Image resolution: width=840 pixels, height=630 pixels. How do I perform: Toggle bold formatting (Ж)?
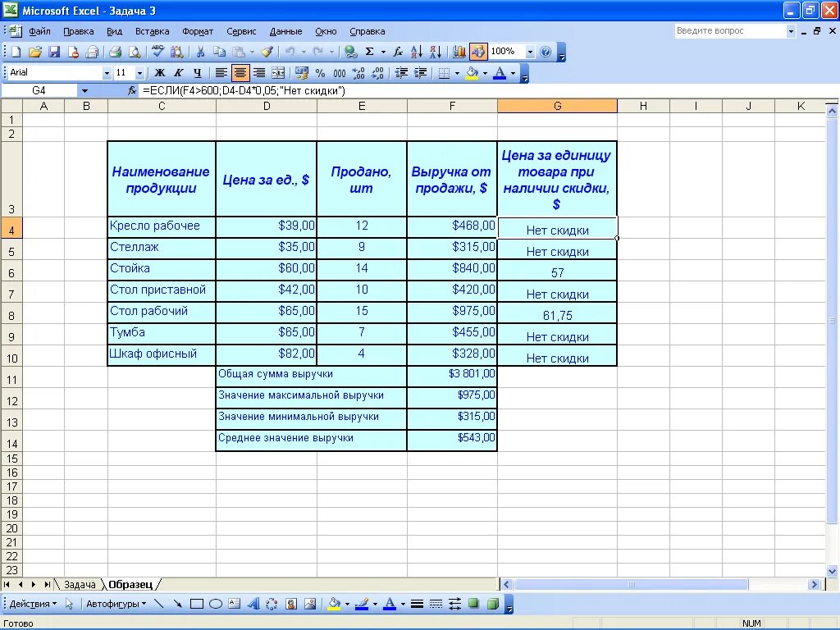(160, 73)
